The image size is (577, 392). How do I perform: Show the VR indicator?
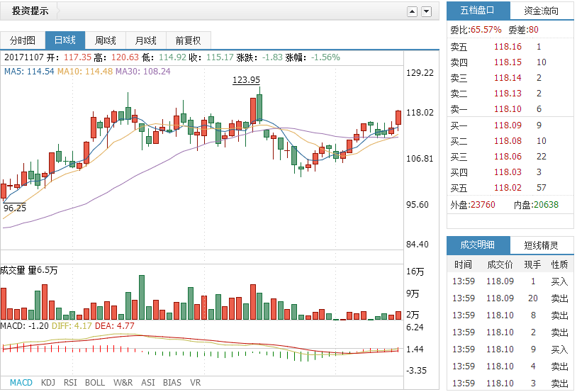point(196,383)
